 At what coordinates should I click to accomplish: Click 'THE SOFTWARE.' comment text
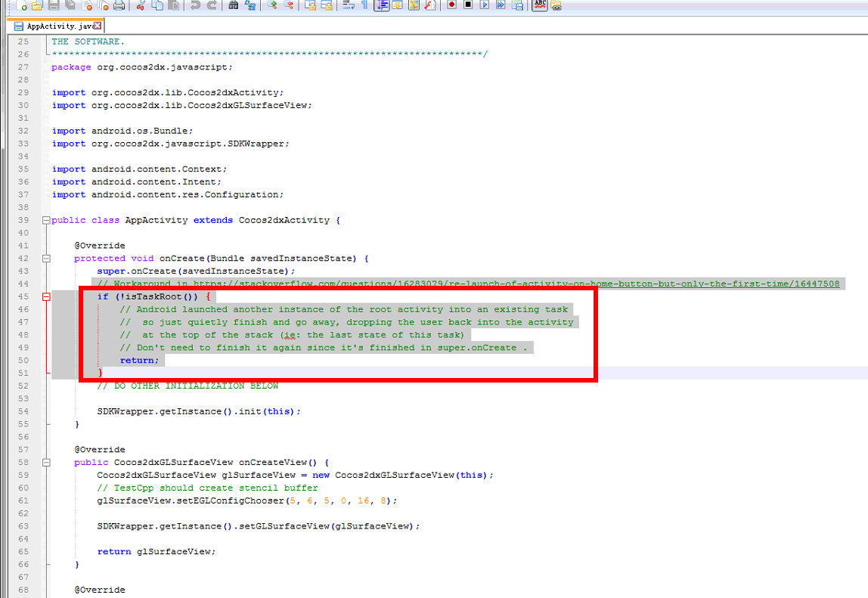tap(88, 42)
